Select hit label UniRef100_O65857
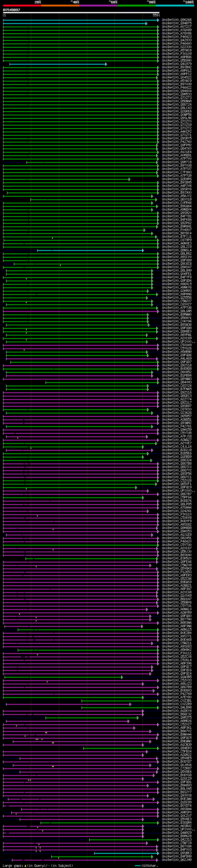 coord(176,416)
